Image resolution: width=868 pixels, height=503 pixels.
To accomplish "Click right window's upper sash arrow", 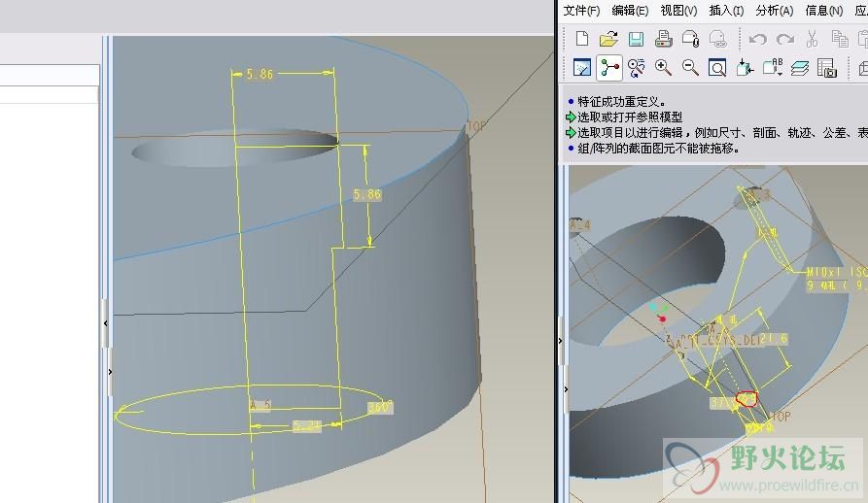I will [561, 341].
